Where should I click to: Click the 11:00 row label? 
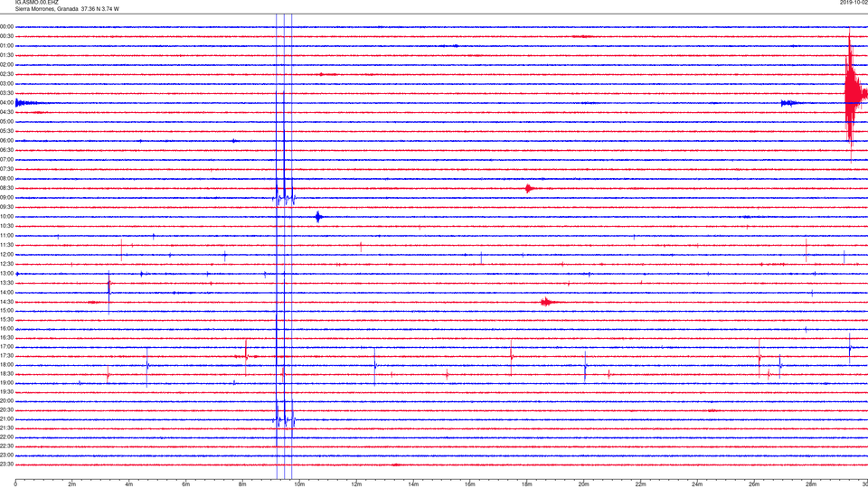(6, 236)
